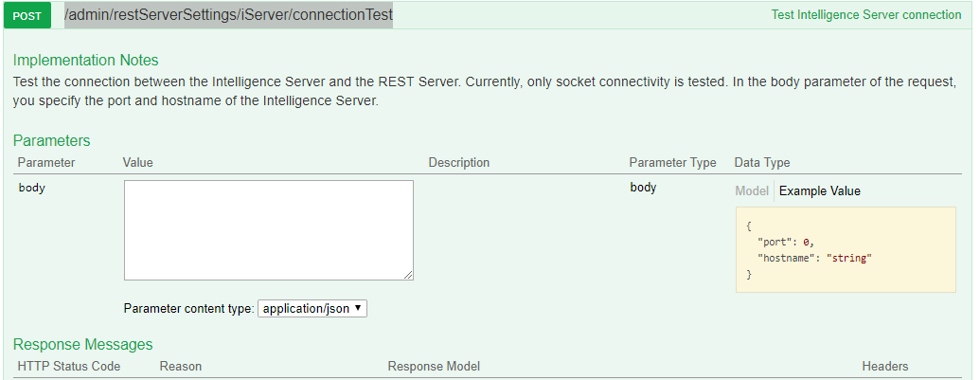Open the Parameter content type dropdown
Screen dimensions: 980x380
coord(312,308)
